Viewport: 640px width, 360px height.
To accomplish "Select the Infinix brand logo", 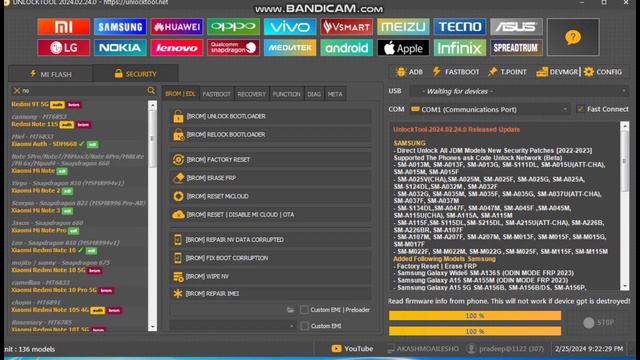I will (460, 48).
